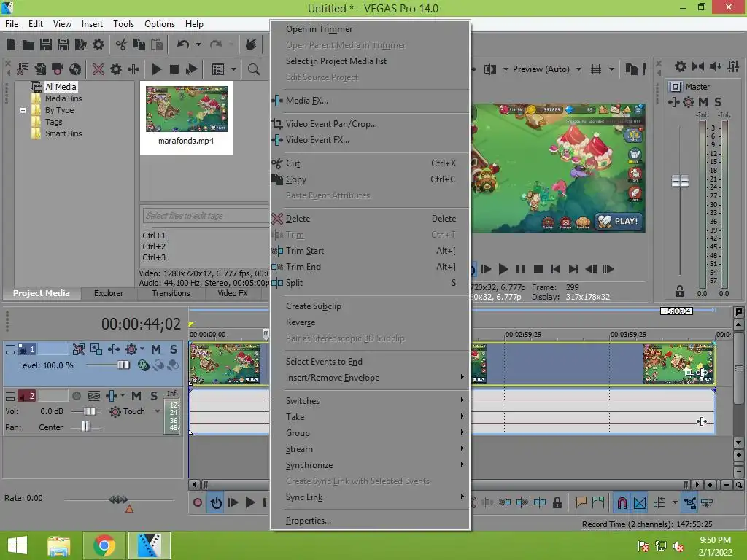The width and height of the screenshot is (747, 560).
Task: Click the Master Insert FX icon
Action: click(673, 101)
